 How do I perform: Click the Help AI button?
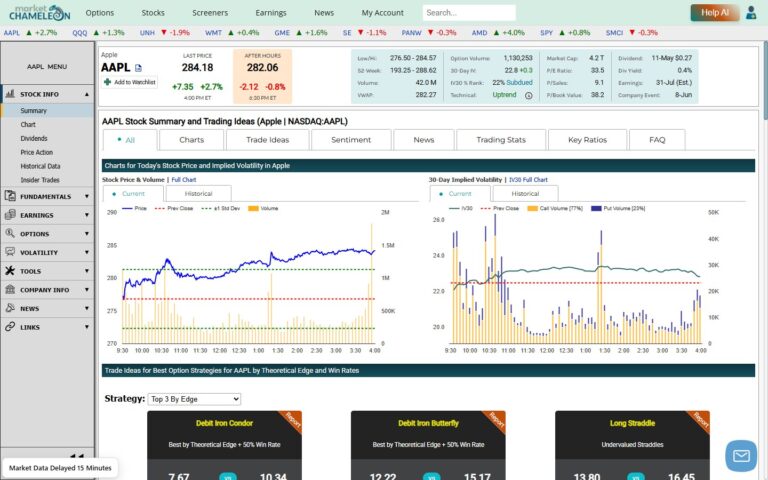(715, 13)
